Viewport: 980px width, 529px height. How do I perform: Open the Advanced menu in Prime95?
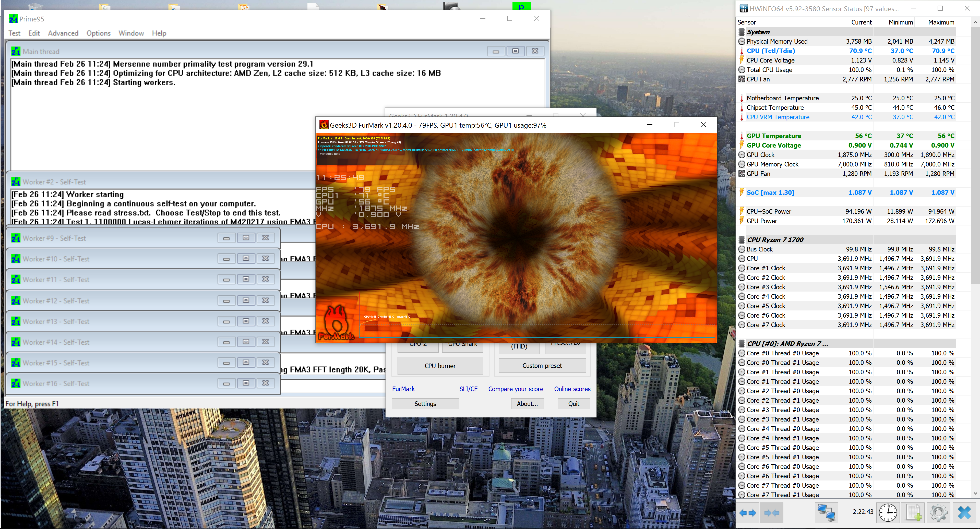[63, 33]
